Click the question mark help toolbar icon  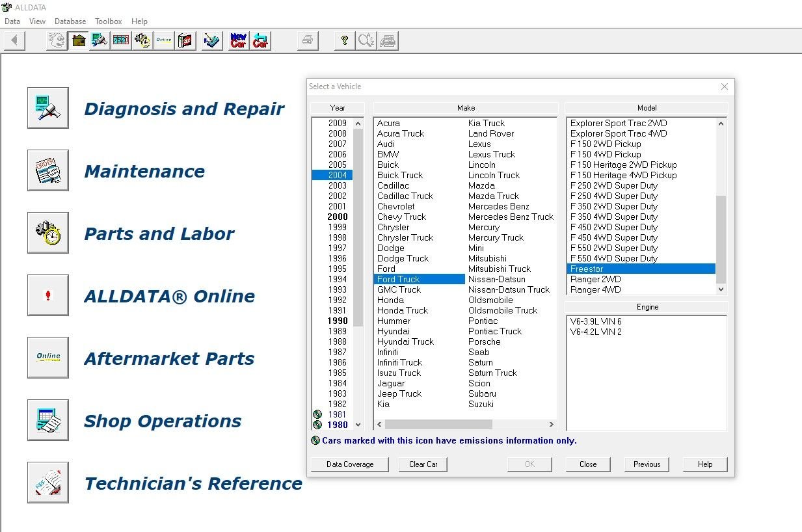345,41
